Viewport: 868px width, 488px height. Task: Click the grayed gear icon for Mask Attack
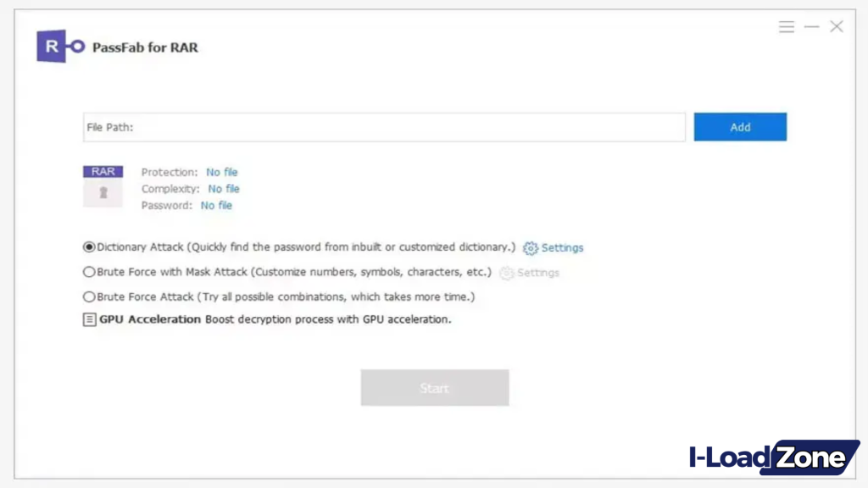coord(506,273)
